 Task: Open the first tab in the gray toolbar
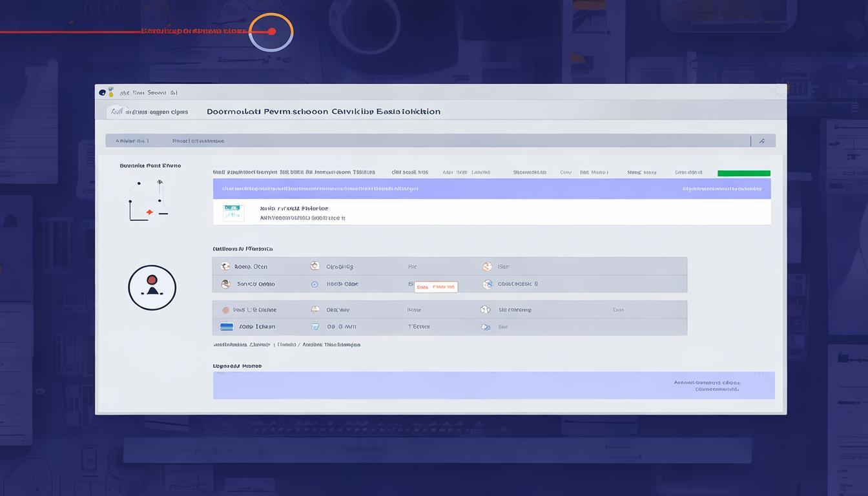[x=132, y=141]
